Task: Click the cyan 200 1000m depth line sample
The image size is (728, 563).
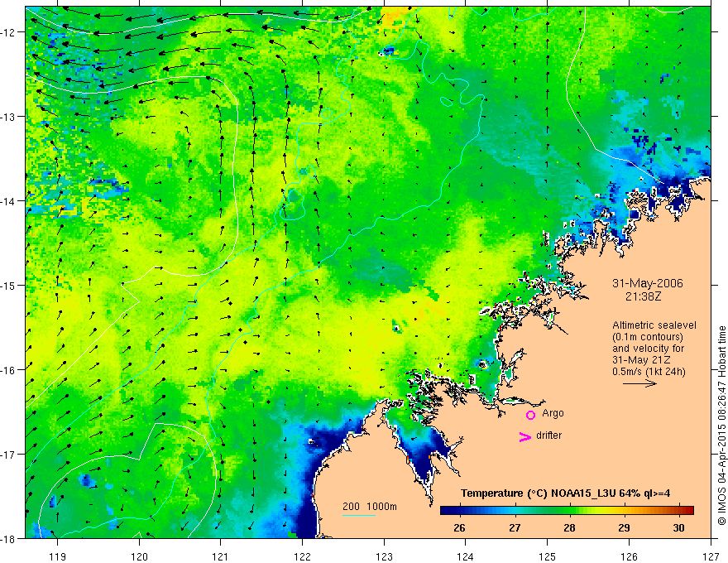Action: tap(359, 515)
